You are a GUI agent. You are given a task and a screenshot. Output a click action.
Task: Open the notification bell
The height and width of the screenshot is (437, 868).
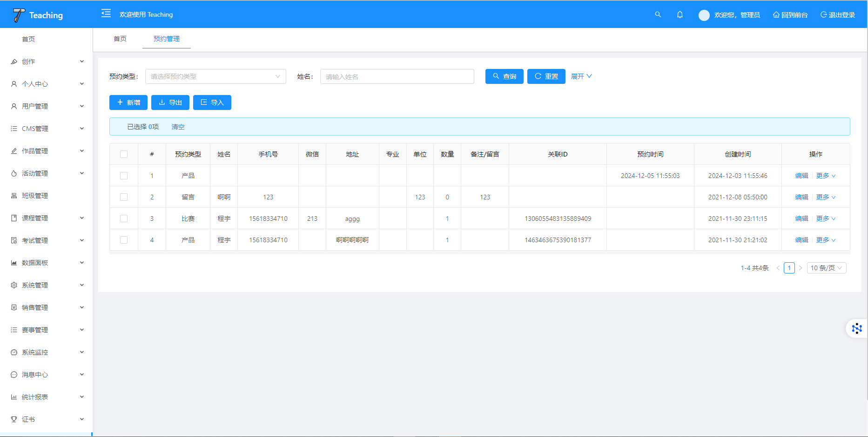(680, 14)
